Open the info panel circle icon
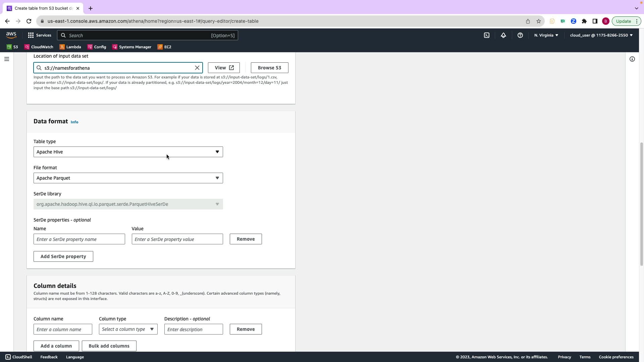 pos(632,59)
